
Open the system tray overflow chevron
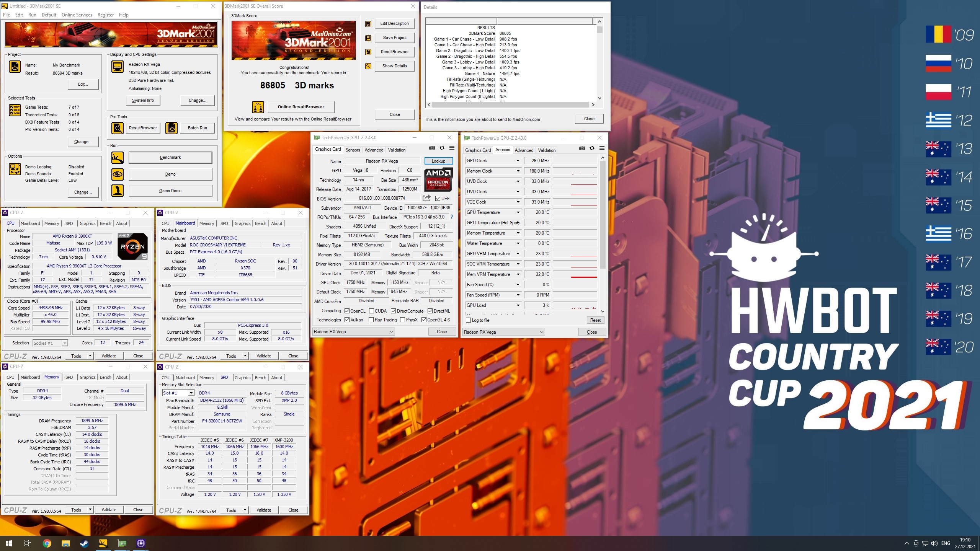(x=906, y=543)
